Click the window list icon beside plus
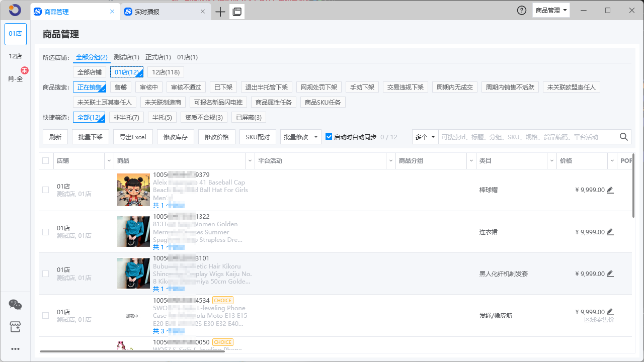This screenshot has width=644, height=362. click(237, 12)
